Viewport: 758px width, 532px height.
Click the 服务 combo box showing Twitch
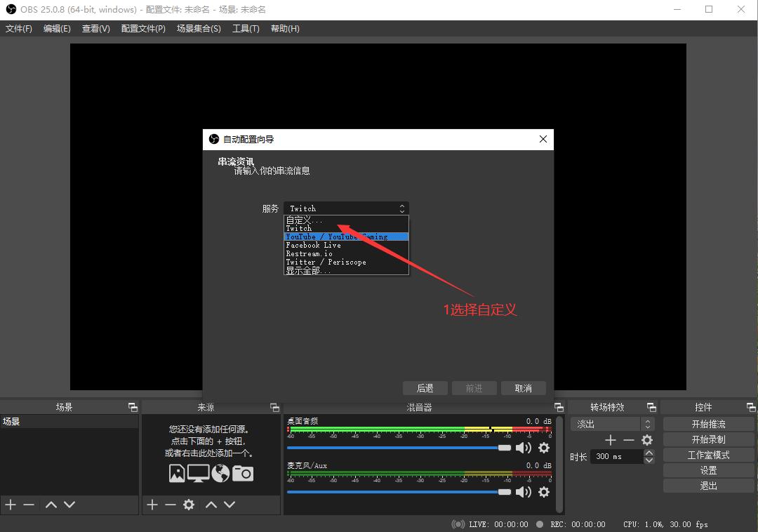(x=346, y=208)
